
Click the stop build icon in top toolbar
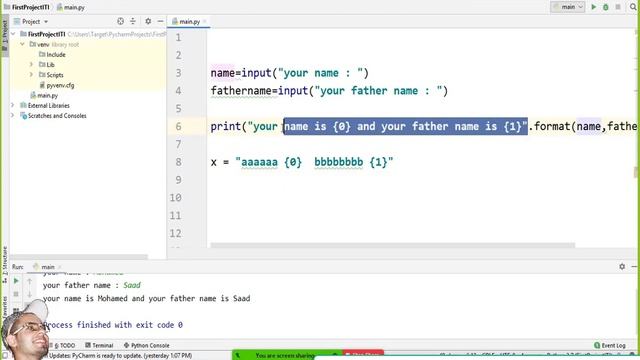click(x=618, y=7)
